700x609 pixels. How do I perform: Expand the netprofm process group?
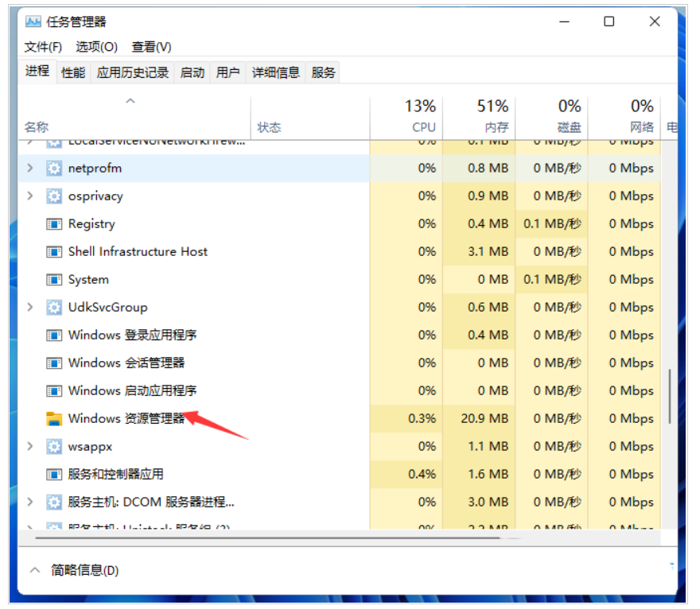pos(30,169)
